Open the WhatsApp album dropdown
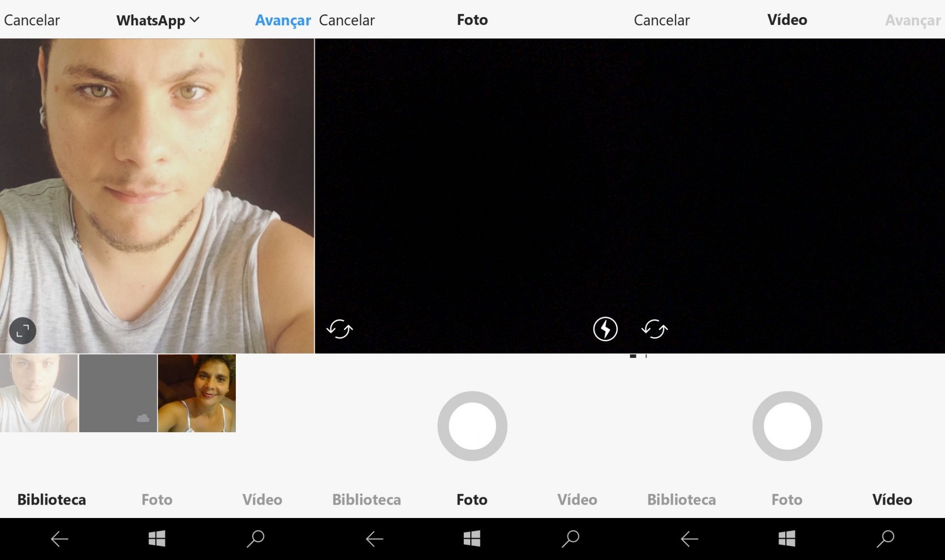This screenshot has height=560, width=945. point(158,20)
